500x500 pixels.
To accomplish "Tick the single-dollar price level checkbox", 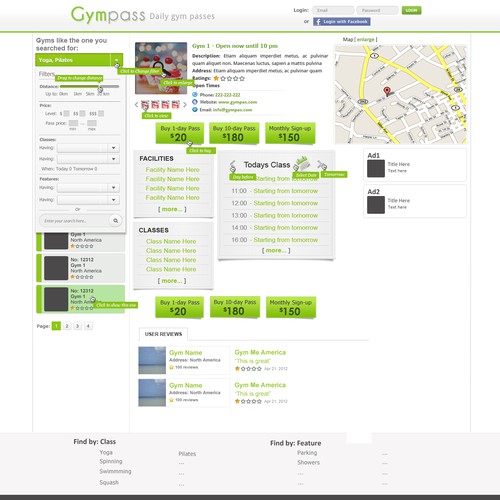I will (66, 114).
